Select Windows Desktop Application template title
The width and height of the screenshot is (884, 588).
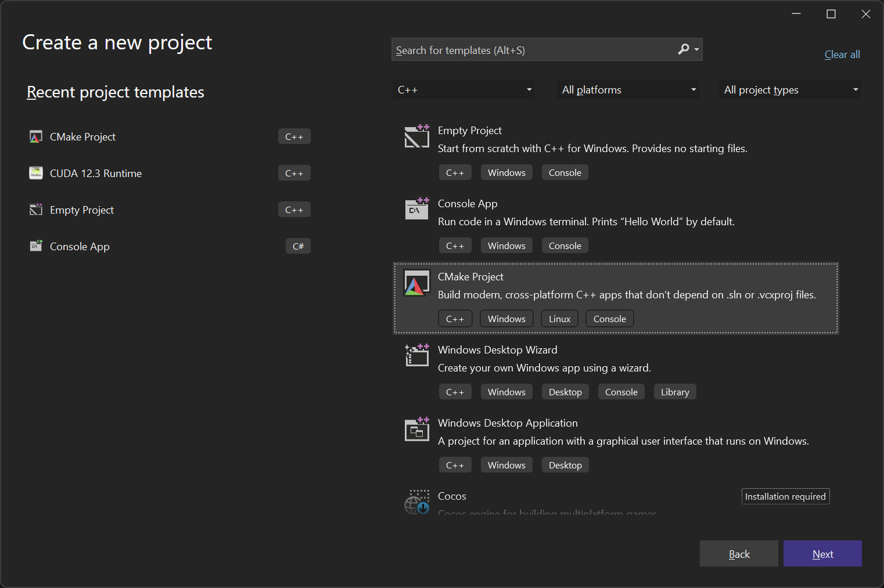(508, 423)
